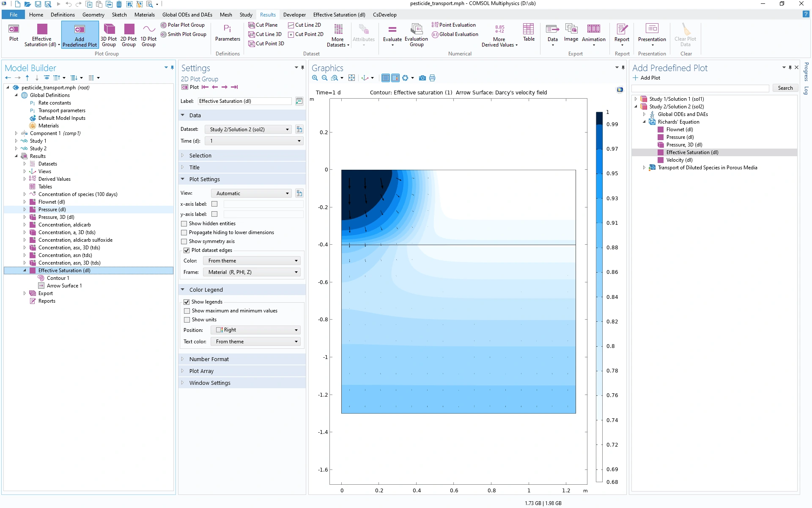812x508 pixels.
Task: Open the Dataset dropdown list
Action: point(248,130)
